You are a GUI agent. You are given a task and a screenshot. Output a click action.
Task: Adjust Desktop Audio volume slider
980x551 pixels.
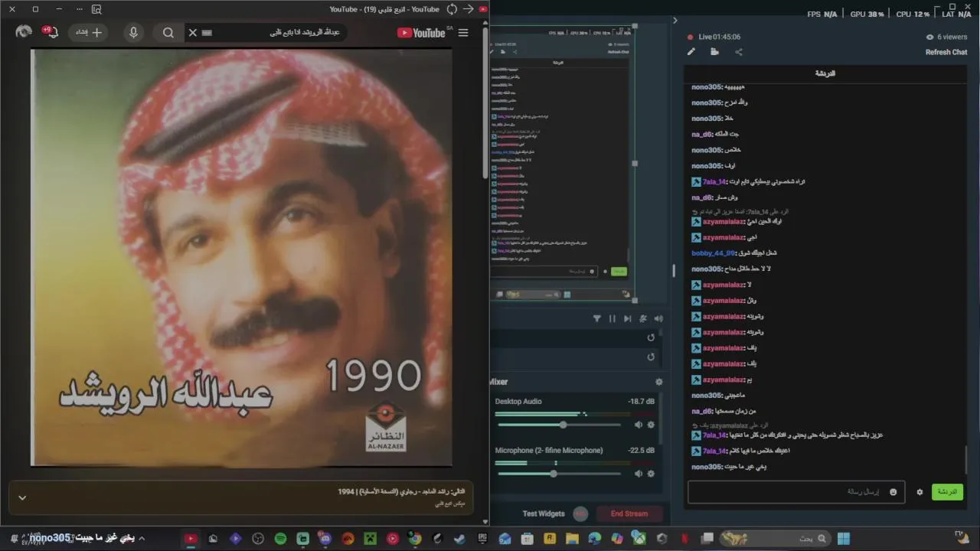tap(558, 425)
